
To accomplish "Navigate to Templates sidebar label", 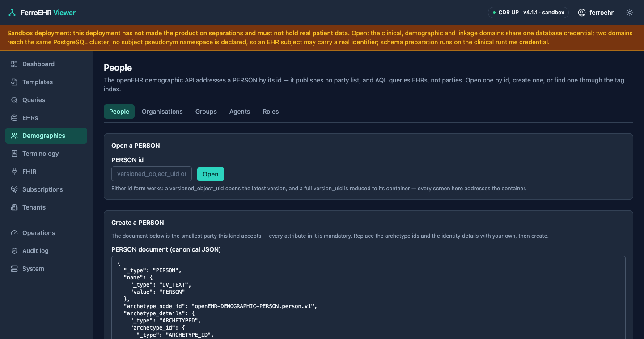I will tap(38, 82).
